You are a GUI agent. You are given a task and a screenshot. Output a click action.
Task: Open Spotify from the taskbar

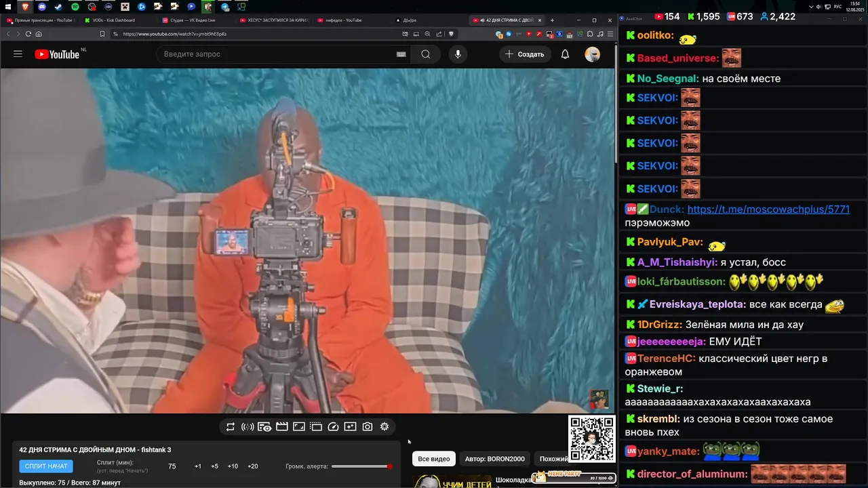pyautogui.click(x=75, y=7)
